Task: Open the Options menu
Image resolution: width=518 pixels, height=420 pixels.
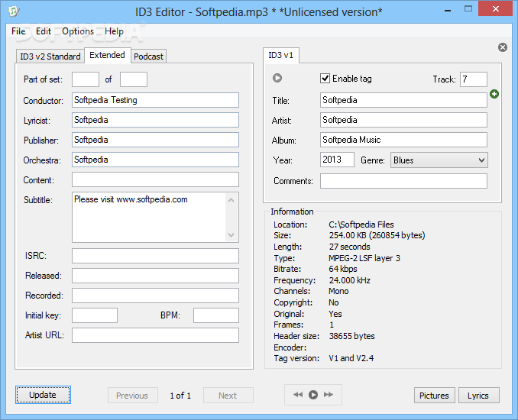Action: [x=78, y=31]
